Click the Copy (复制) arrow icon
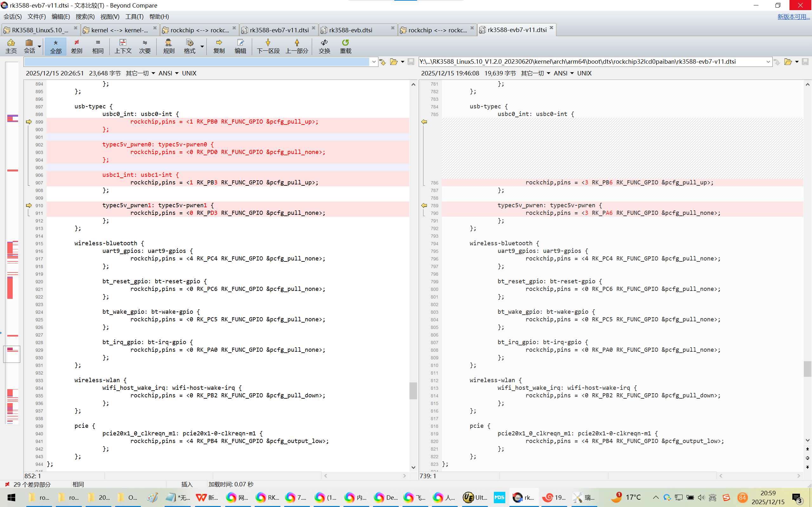The height and width of the screenshot is (507, 812). point(219,46)
